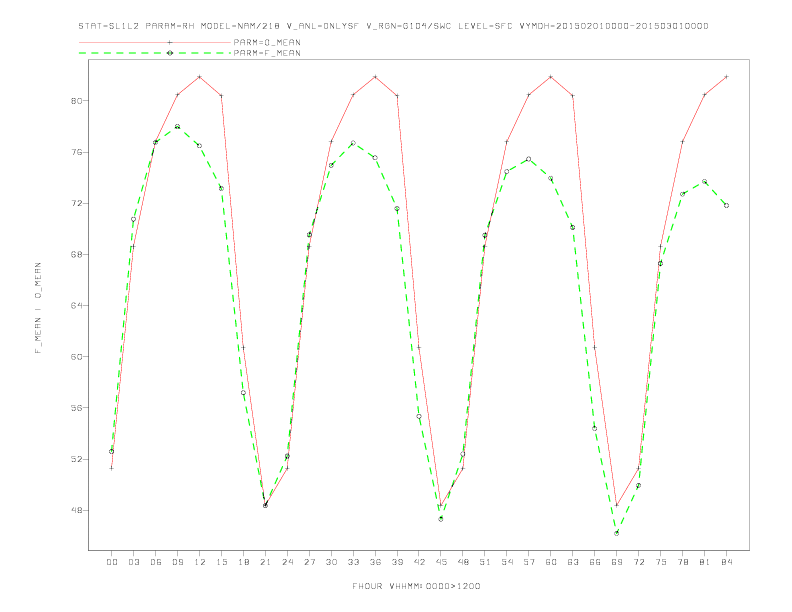Click the green dashed line legend sample
Image resolution: width=792 pixels, height=612 pixels.
coord(155,53)
